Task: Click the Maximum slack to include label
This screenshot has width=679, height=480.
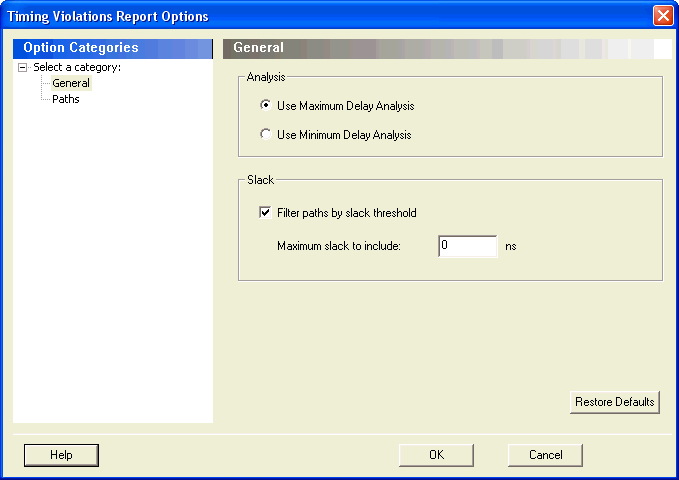Action: (339, 246)
